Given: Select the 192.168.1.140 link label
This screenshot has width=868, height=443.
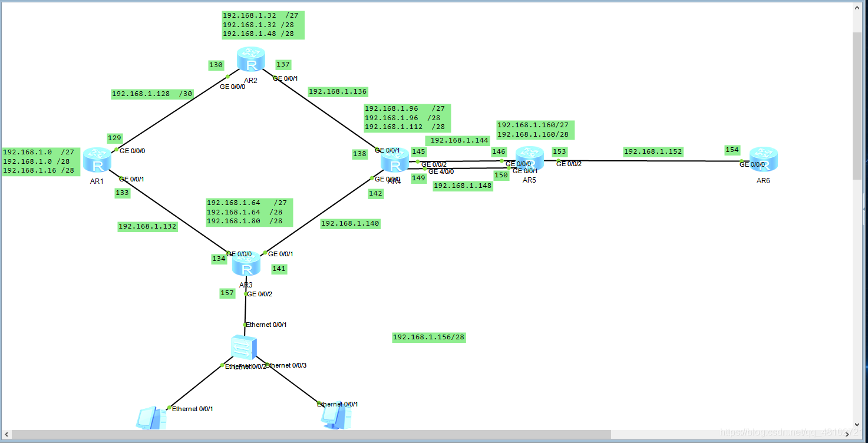Looking at the screenshot, I should coord(350,224).
